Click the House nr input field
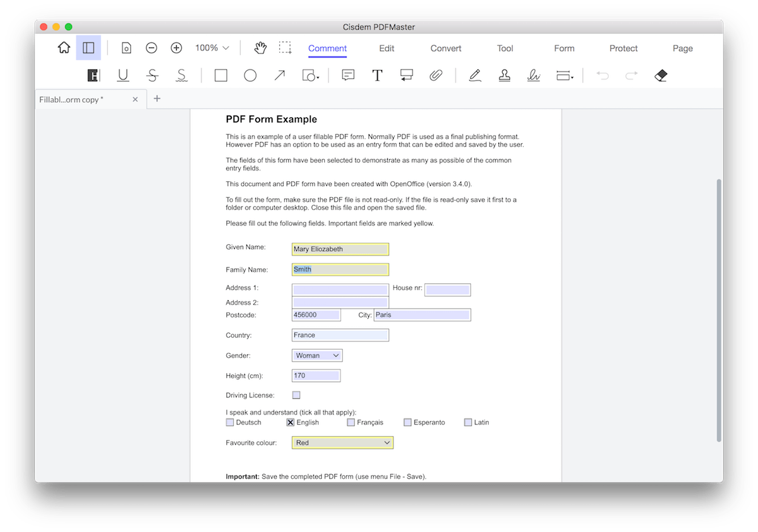 448,290
